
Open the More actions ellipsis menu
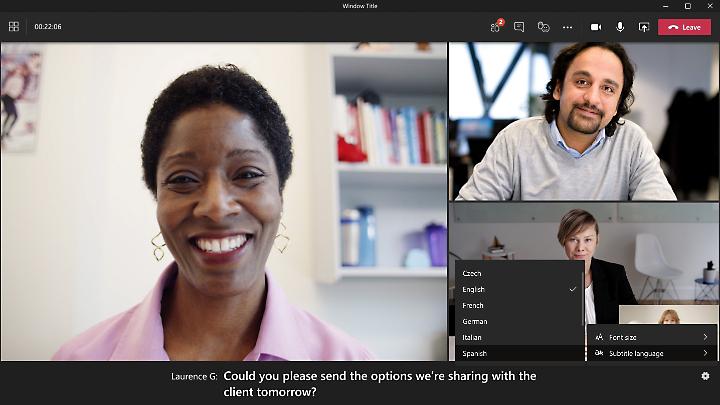point(567,27)
